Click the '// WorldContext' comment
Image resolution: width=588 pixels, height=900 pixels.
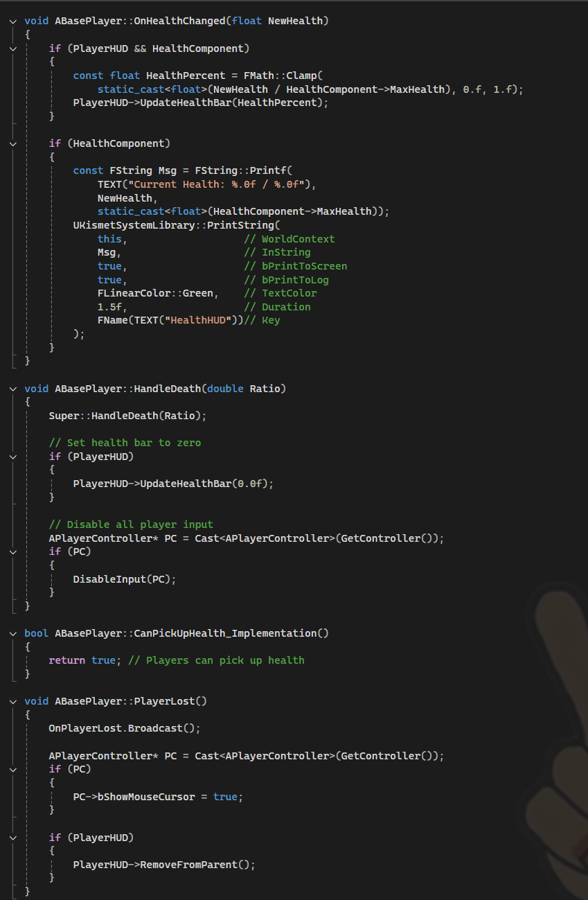[289, 239]
